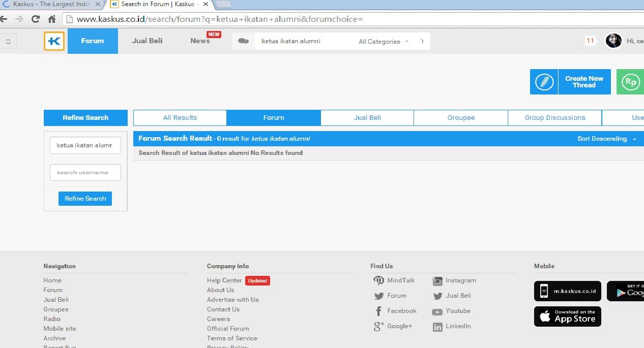Open the Archive footer link
644x348 pixels.
click(x=54, y=338)
